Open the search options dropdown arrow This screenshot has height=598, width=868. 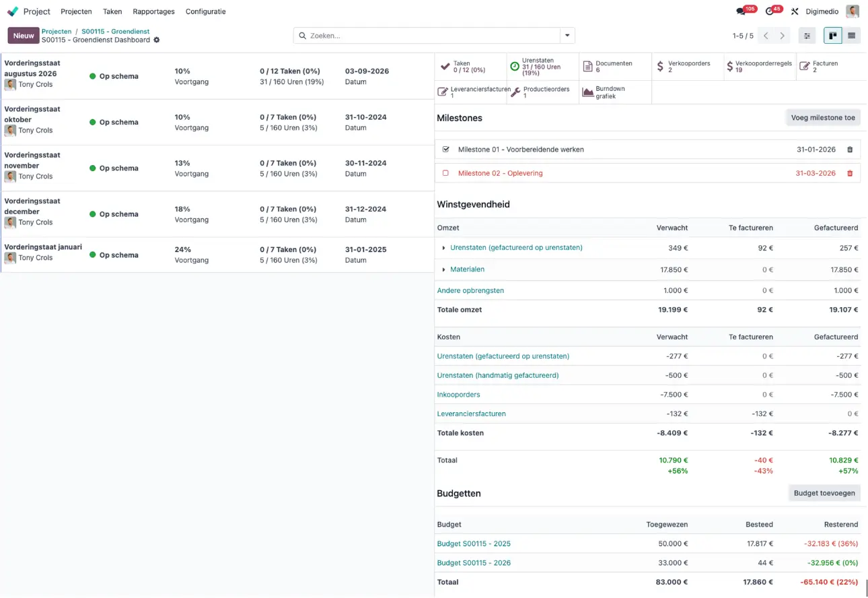tap(567, 36)
